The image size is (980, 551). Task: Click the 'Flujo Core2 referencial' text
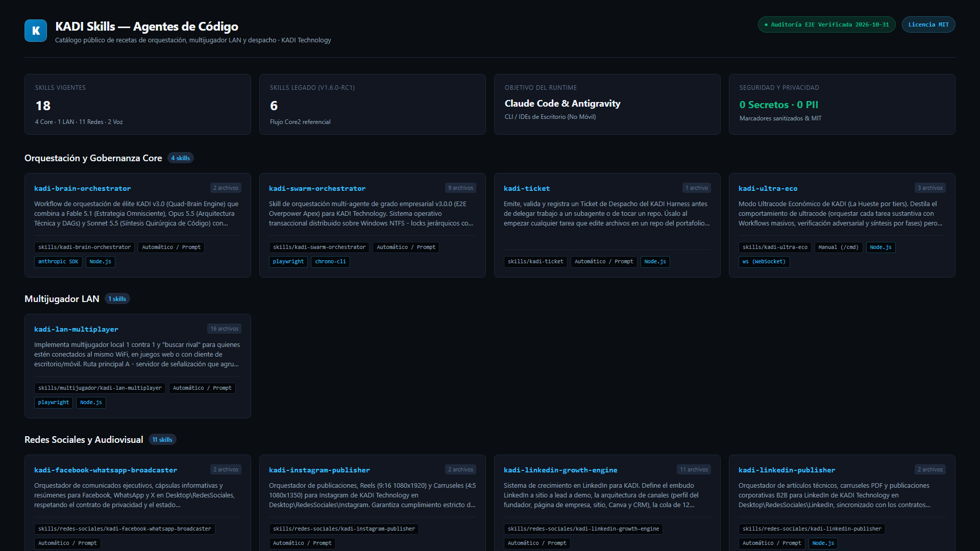[x=300, y=122]
